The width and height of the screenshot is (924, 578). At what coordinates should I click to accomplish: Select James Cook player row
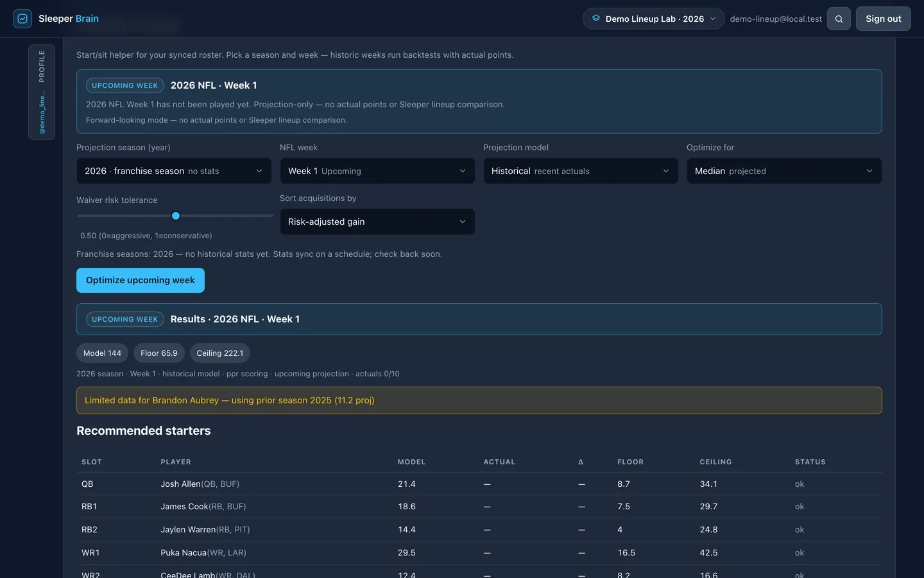click(x=479, y=506)
